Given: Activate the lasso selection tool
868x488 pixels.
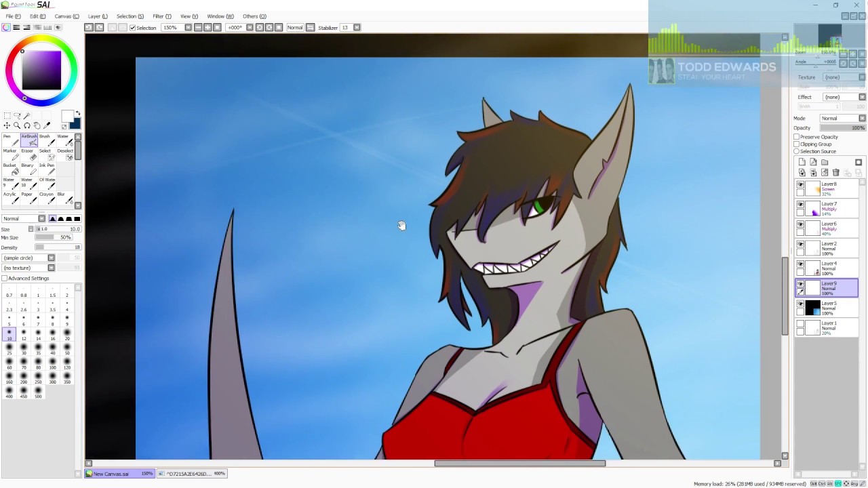Looking at the screenshot, I should [x=17, y=116].
